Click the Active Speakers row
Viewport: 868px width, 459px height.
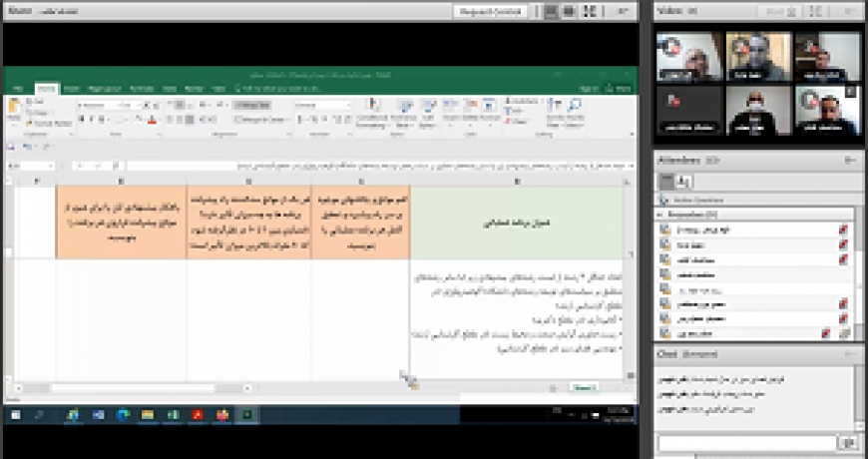[x=753, y=200]
